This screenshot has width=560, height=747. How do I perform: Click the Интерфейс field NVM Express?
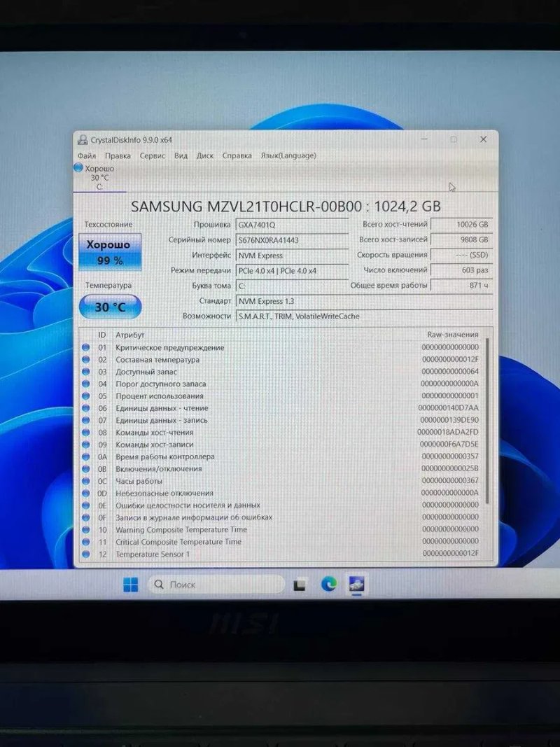pyautogui.click(x=291, y=256)
